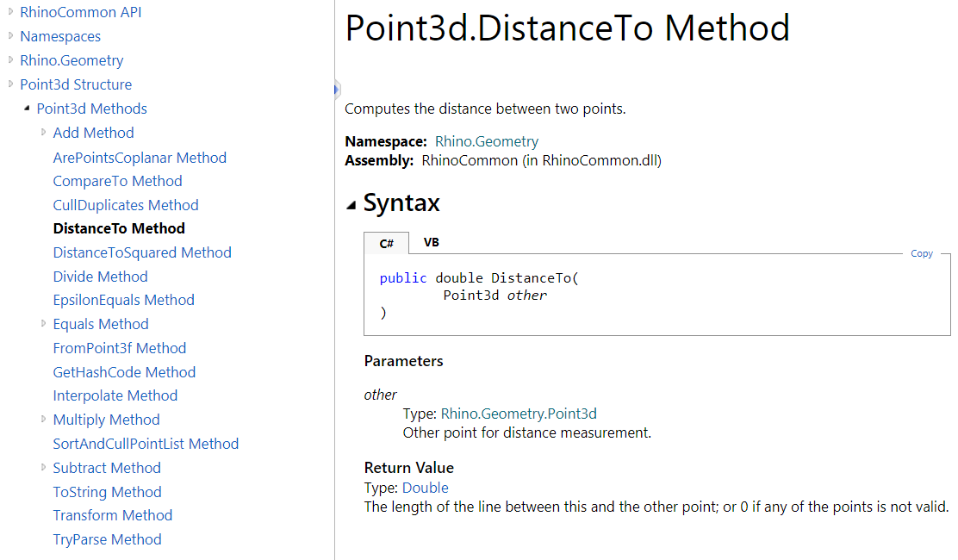Expand the Equals Method tree arrow

pos(44,323)
